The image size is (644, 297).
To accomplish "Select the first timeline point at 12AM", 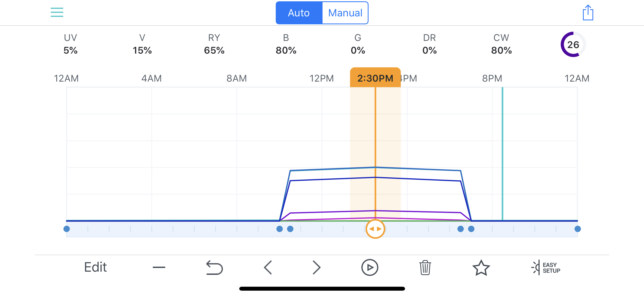I will 67,229.
